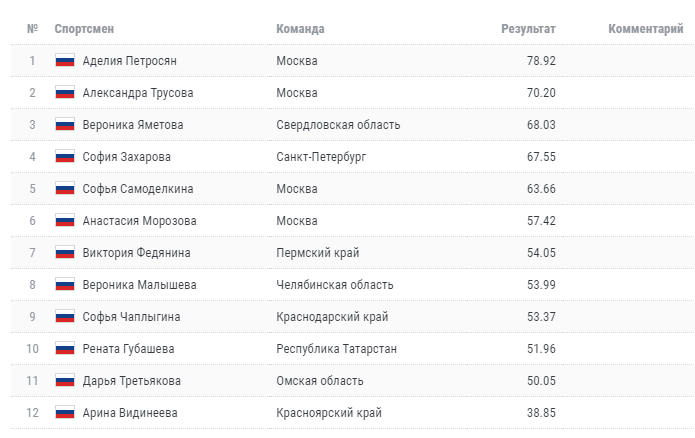The image size is (695, 438).
Task: Click the flag next to Софья Чаплыгина
Action: tap(65, 317)
